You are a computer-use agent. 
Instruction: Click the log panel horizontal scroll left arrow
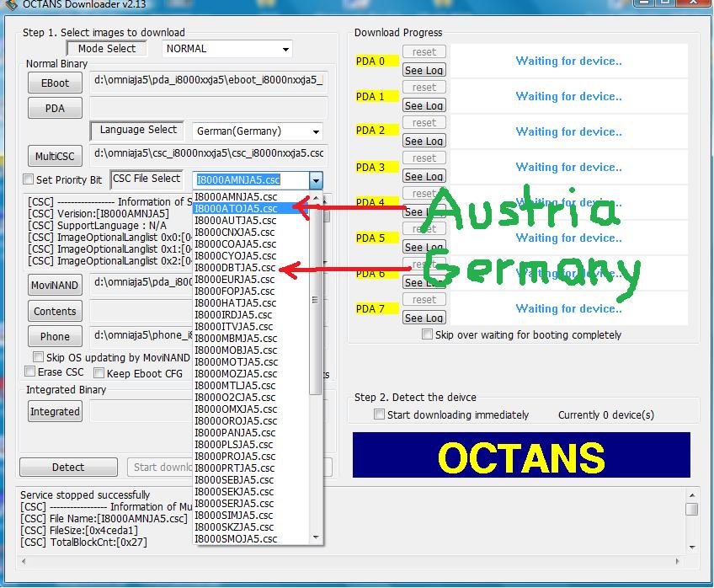pos(24,562)
